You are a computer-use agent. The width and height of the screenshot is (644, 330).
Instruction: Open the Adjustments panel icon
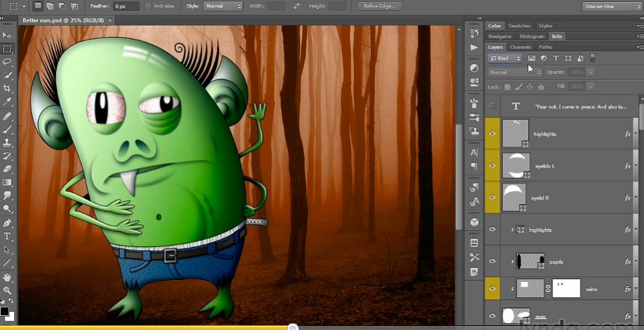click(475, 68)
